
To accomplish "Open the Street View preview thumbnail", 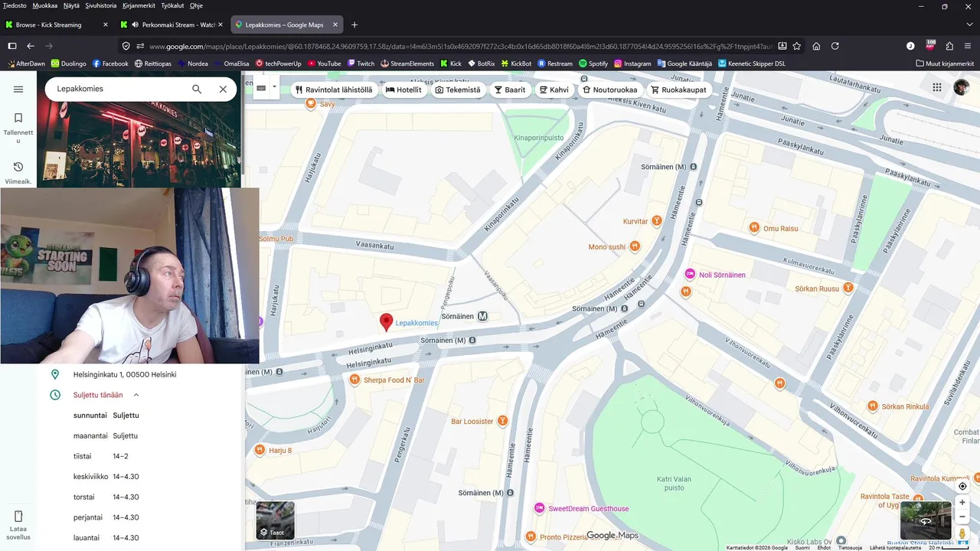I will tap(926, 520).
